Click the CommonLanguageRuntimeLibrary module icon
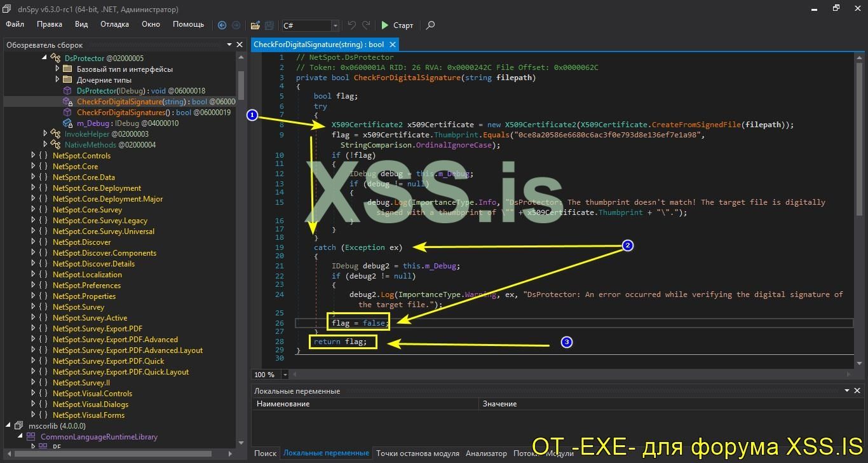 point(32,436)
